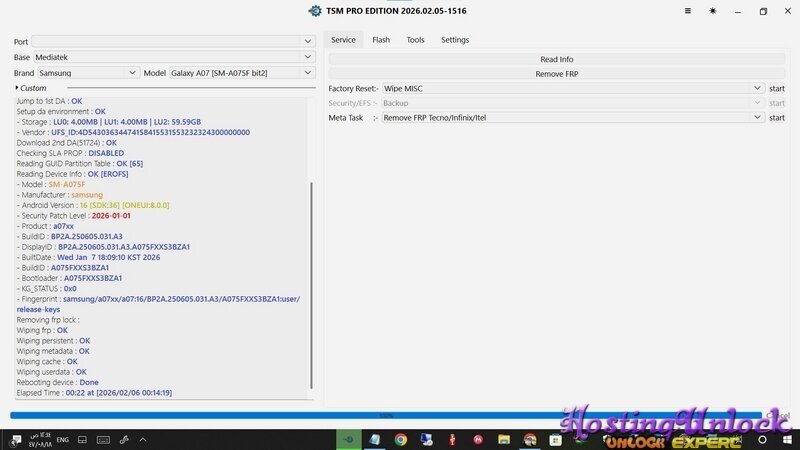Open the Settings tab
This screenshot has height=450, width=800.
click(455, 40)
